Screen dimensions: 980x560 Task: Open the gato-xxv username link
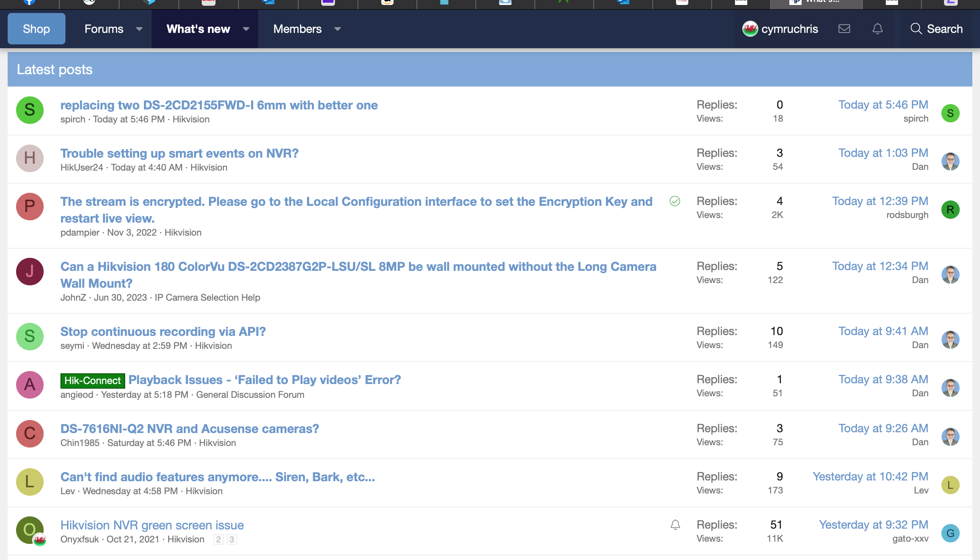910,538
